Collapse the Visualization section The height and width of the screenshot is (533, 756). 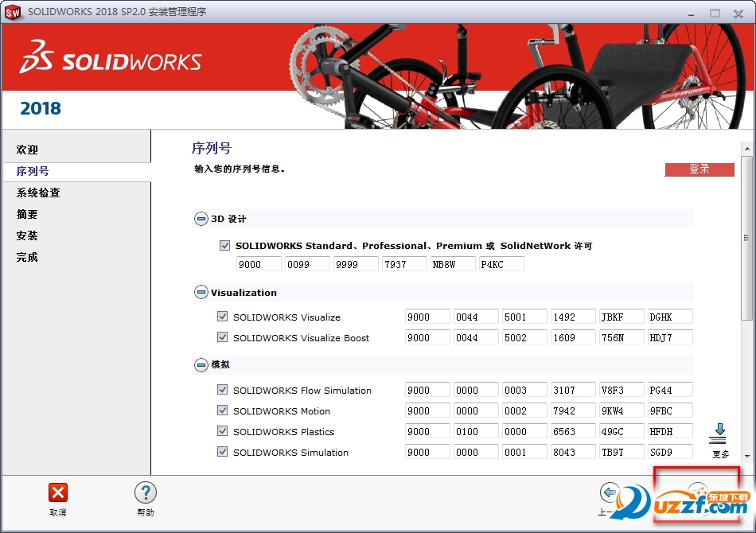pos(201,292)
